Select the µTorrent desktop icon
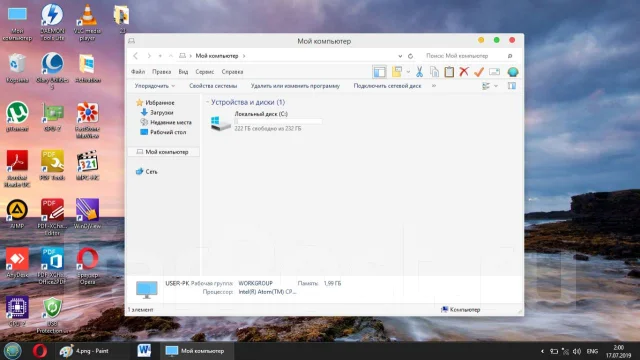Viewport: 640px width, 360px height. click(x=17, y=116)
